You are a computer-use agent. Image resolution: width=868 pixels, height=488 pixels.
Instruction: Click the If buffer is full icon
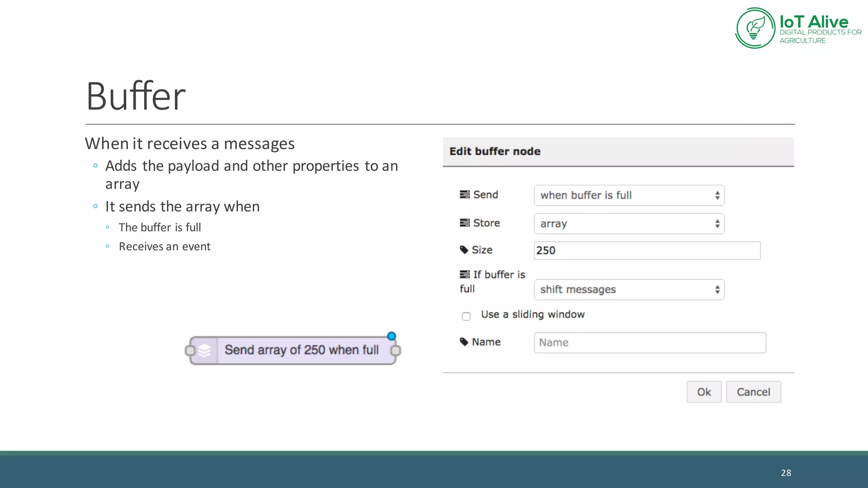(465, 274)
